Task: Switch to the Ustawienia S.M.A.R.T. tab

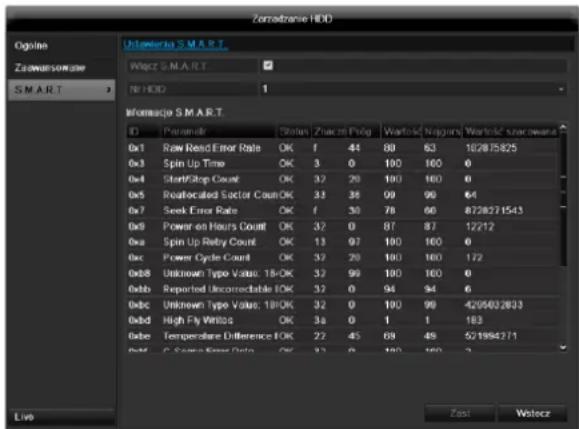Action: (175, 44)
